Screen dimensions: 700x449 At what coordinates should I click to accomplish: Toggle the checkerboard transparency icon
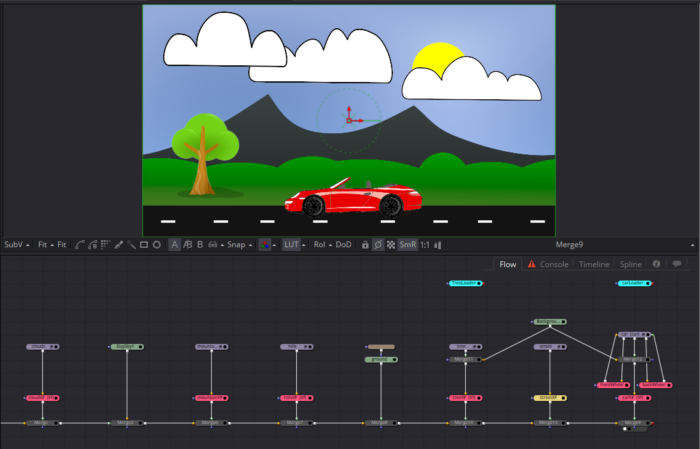coord(391,245)
